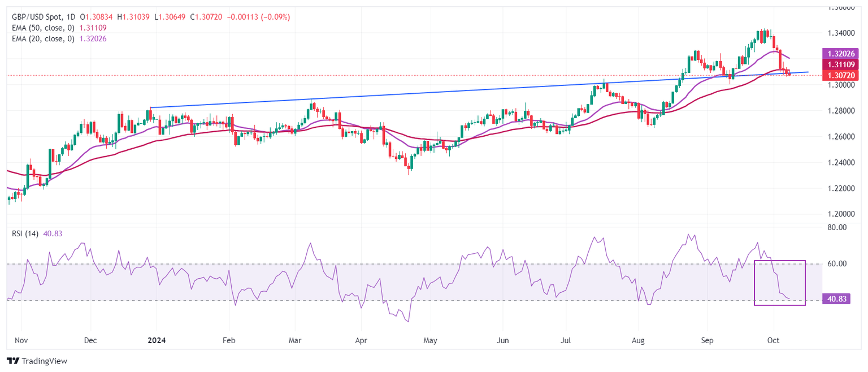Click the Oct label on the time axis
Image resolution: width=868 pixels, height=372 pixels.
click(x=773, y=340)
